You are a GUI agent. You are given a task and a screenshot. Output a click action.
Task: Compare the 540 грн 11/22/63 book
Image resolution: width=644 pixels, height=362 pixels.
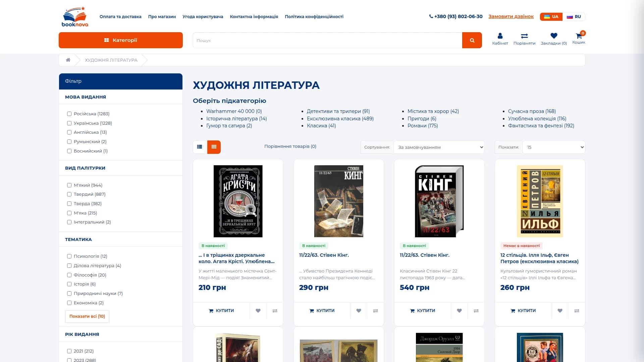(476, 311)
